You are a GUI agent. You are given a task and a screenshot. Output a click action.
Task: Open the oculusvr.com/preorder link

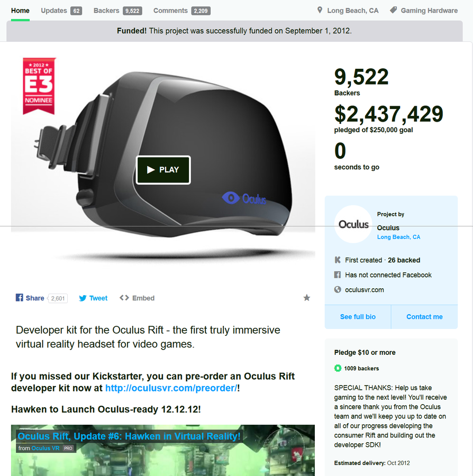pyautogui.click(x=171, y=388)
